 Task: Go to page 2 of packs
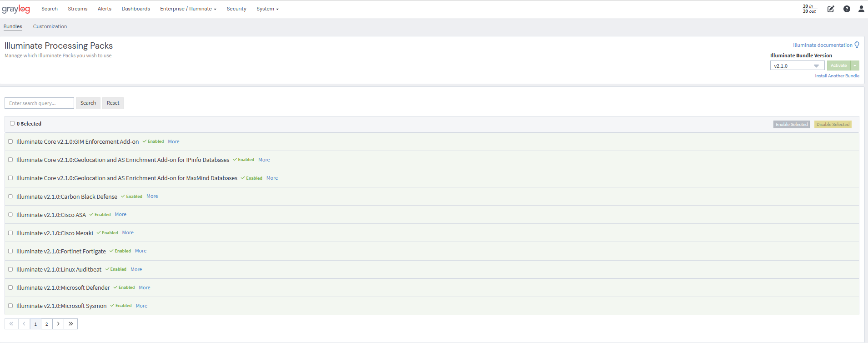coord(46,324)
